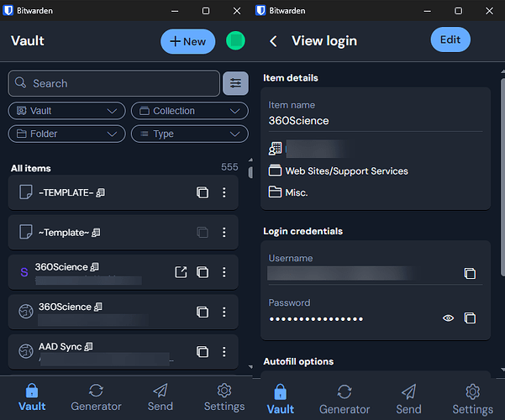The image size is (505, 420).
Task: Open more options for -TEMPLATE- row
Action: click(x=224, y=192)
